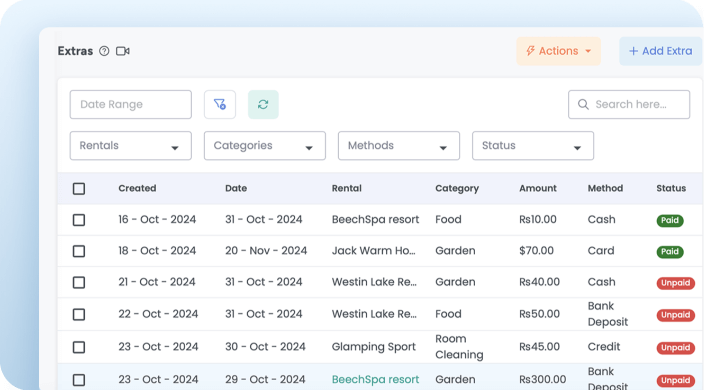Expand the Categories filter dropdown
Image resolution: width=704 pixels, height=390 pixels.
click(x=265, y=146)
